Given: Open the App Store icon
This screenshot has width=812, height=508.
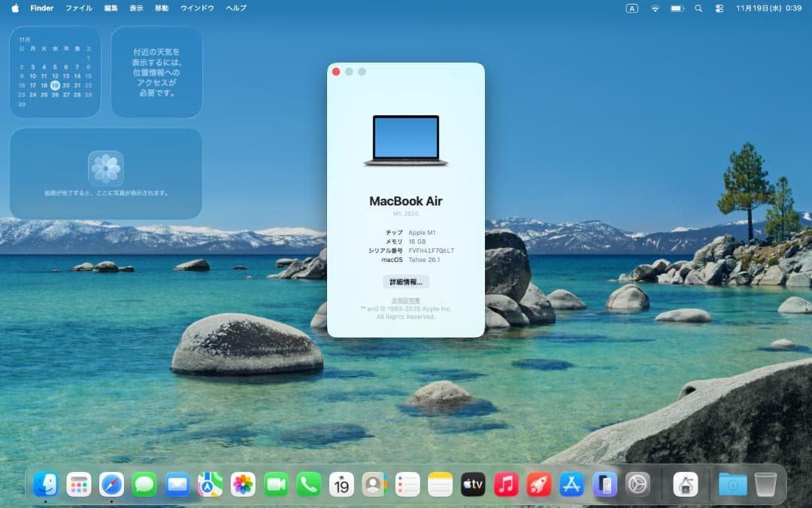Looking at the screenshot, I should click(571, 484).
